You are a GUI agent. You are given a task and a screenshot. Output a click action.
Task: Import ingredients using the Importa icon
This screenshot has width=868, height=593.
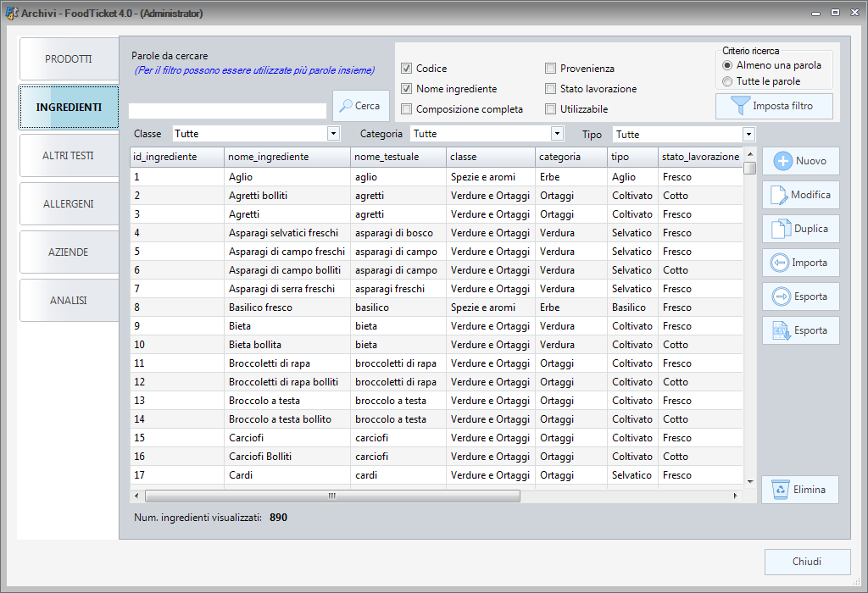(x=799, y=263)
